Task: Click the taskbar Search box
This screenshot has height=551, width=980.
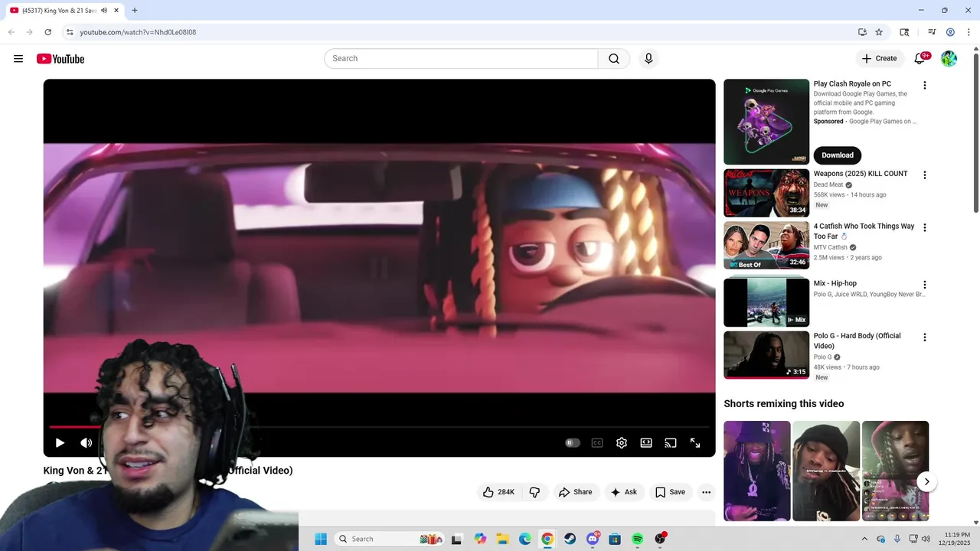Action: pos(390,539)
